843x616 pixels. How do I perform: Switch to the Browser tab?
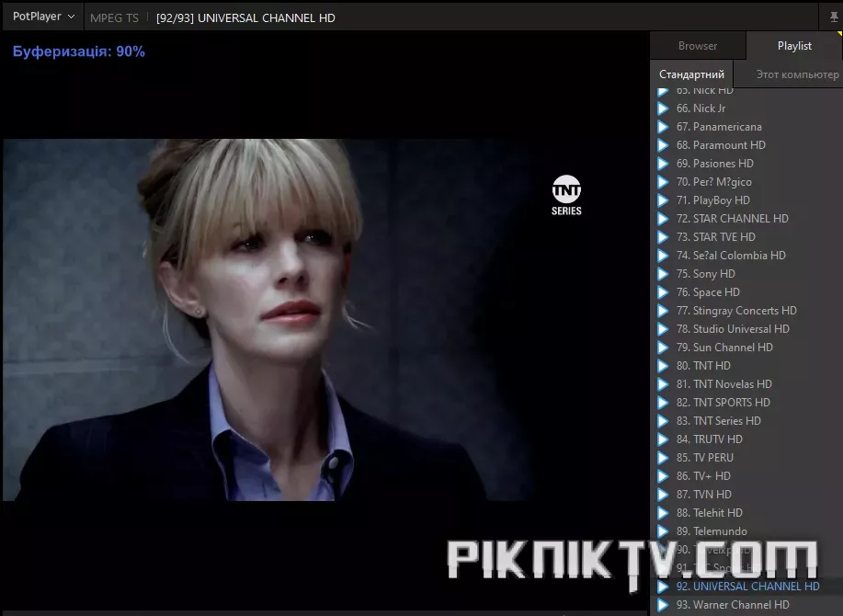pyautogui.click(x=698, y=46)
